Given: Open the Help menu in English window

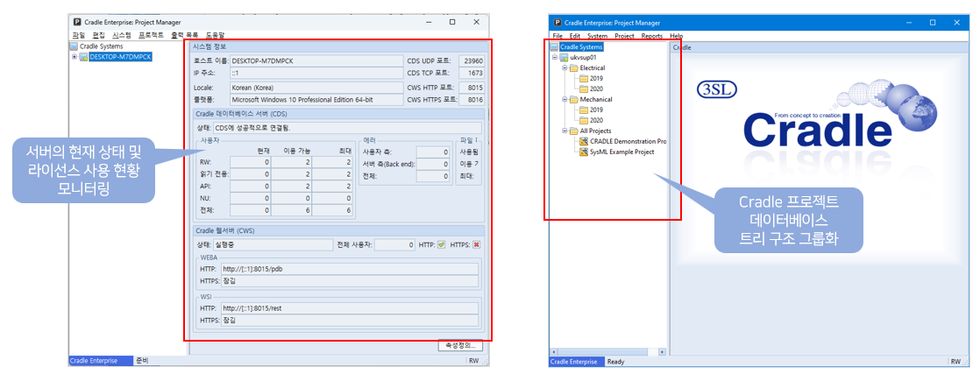Looking at the screenshot, I should 676,36.
